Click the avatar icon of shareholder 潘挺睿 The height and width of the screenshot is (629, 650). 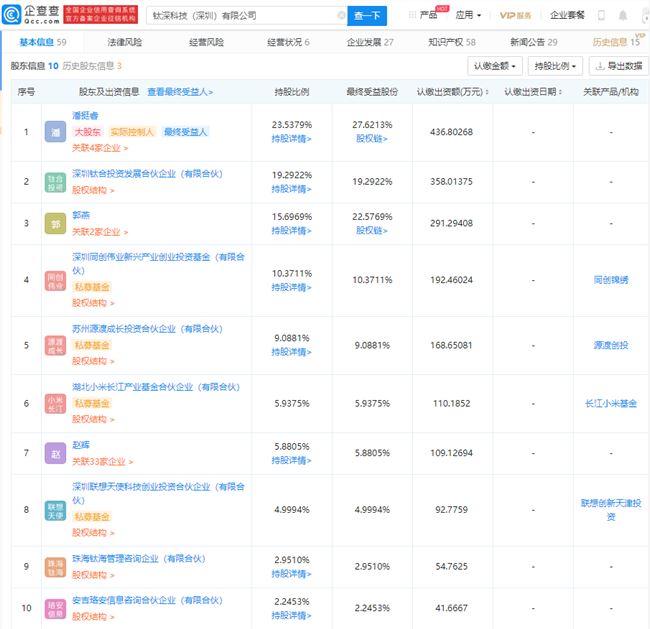pyautogui.click(x=55, y=132)
